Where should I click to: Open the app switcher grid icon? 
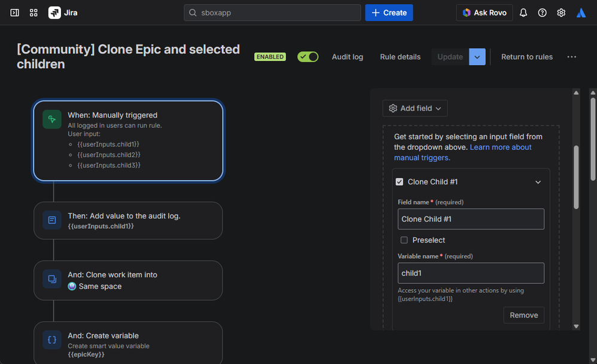33,13
